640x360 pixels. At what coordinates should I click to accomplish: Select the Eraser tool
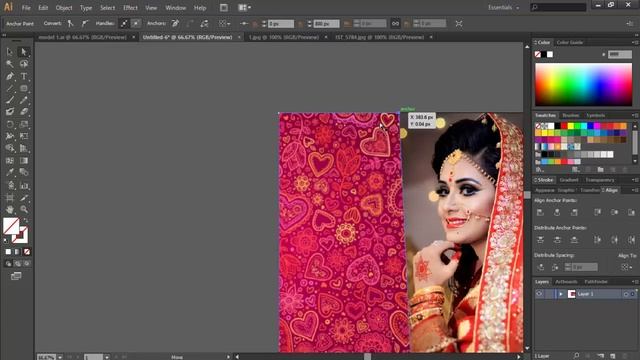(24, 112)
